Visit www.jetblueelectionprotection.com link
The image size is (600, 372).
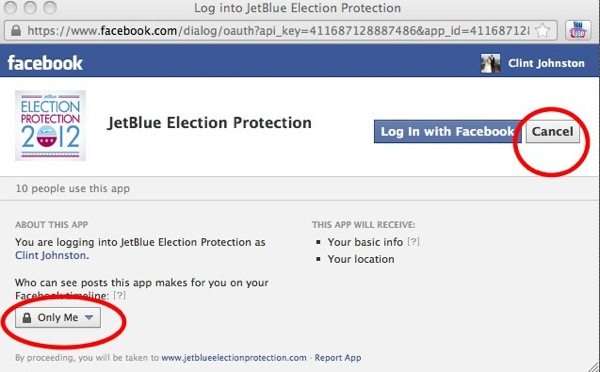point(234,358)
